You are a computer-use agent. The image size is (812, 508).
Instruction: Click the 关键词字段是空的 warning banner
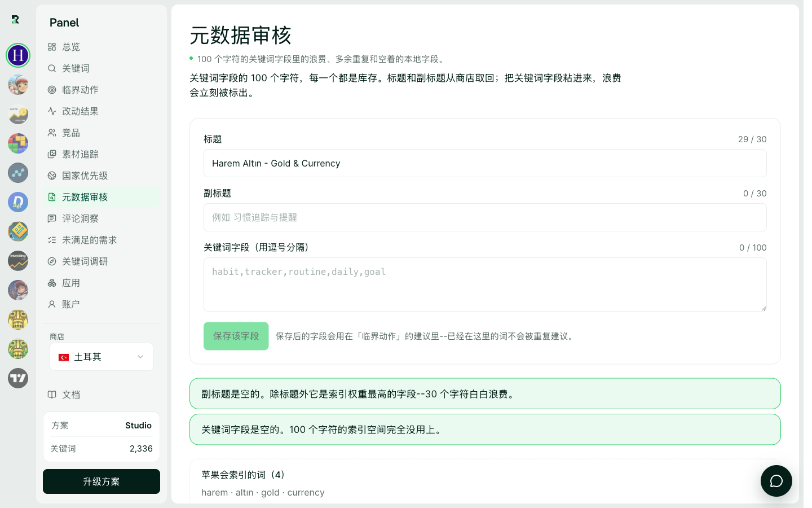tap(485, 430)
